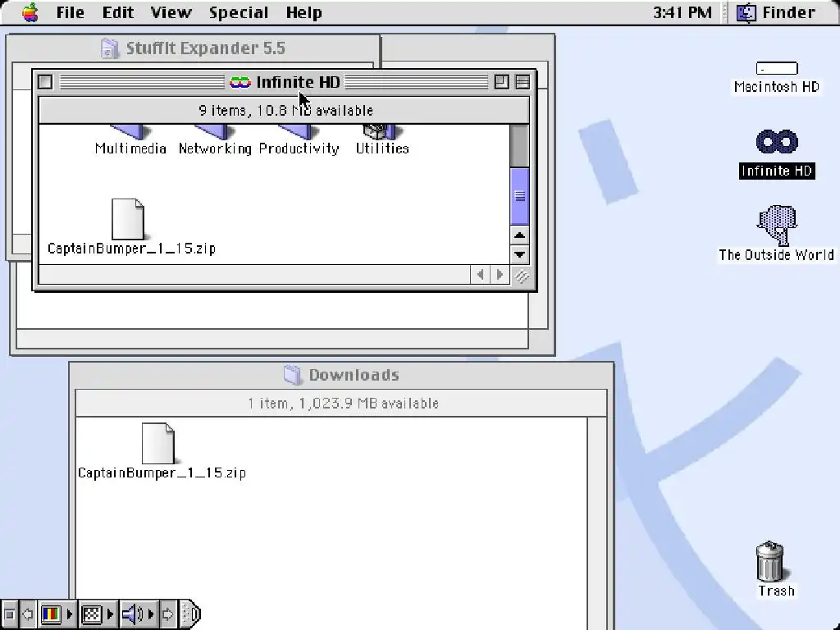Collapse the Infinite HD window with windowshade box
Image resolution: width=840 pixels, height=630 pixels.
click(523, 82)
